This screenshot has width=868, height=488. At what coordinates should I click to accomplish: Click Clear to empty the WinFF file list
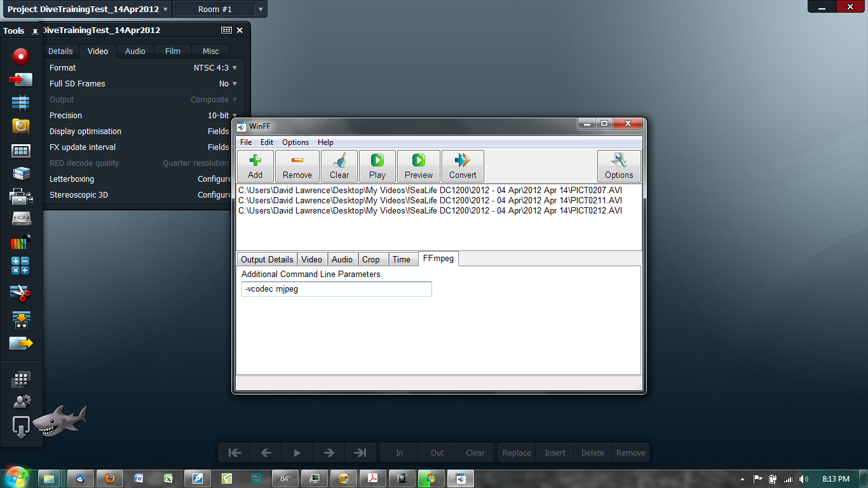339,166
